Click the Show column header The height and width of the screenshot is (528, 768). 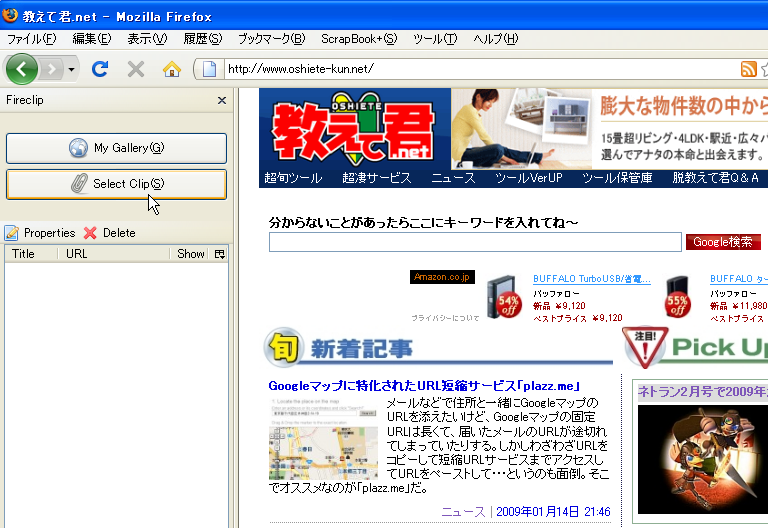click(191, 254)
